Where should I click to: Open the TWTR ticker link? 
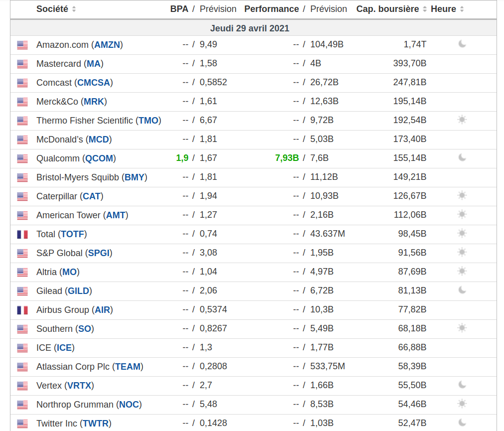96,424
